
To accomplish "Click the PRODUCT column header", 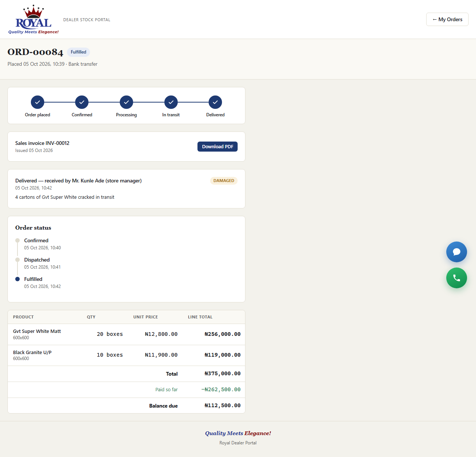I will click(23, 317).
